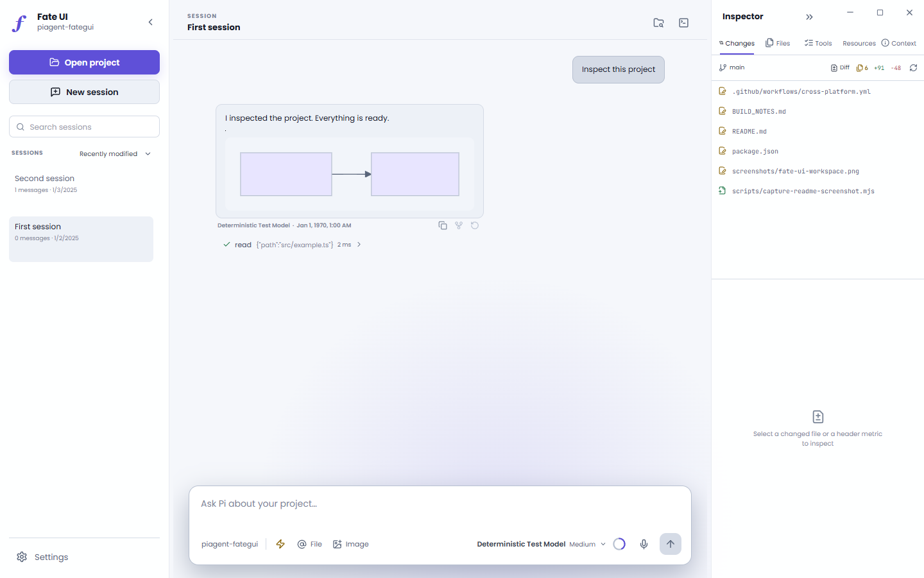
Task: Regenerate the response with the retry icon
Action: coord(475,225)
